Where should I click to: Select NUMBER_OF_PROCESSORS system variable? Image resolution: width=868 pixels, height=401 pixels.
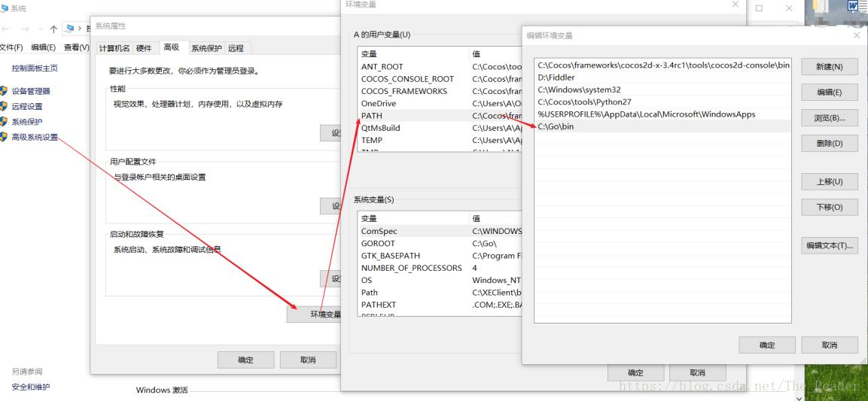click(440, 268)
